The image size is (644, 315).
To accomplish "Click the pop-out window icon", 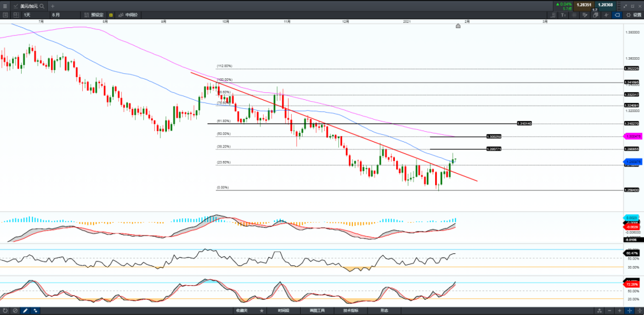I will coord(633,6).
